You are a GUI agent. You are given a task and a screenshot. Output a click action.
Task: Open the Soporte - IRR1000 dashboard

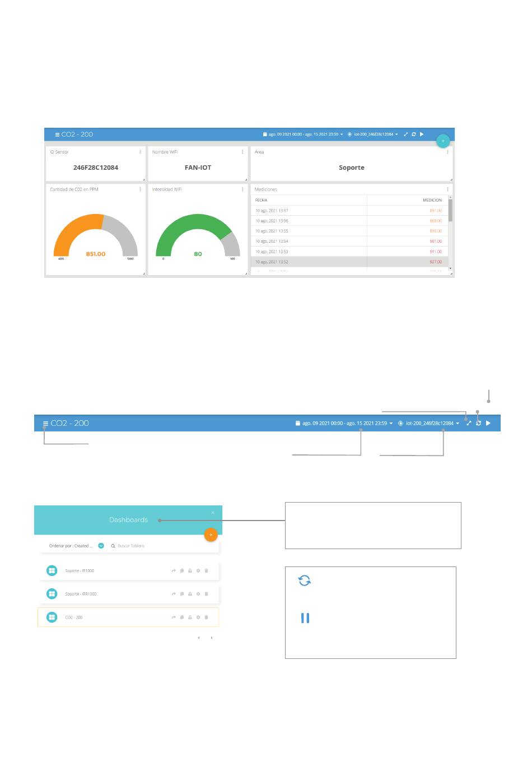pyautogui.click(x=81, y=594)
